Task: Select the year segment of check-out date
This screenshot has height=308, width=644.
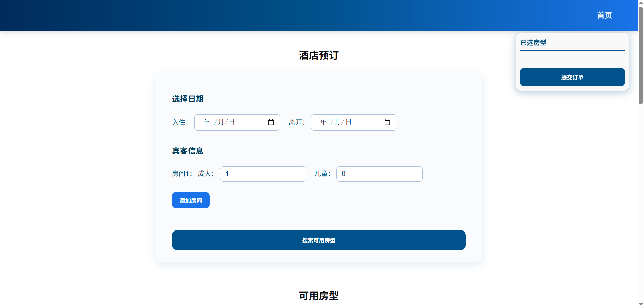Action: tap(323, 122)
